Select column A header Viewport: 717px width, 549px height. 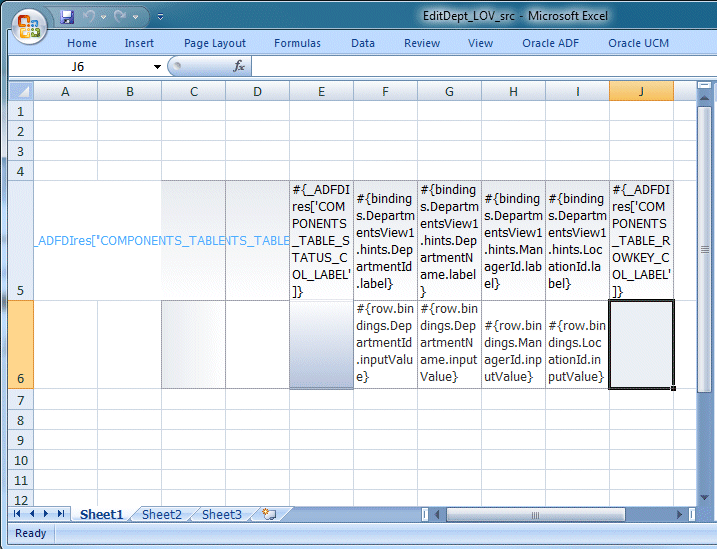[x=65, y=91]
